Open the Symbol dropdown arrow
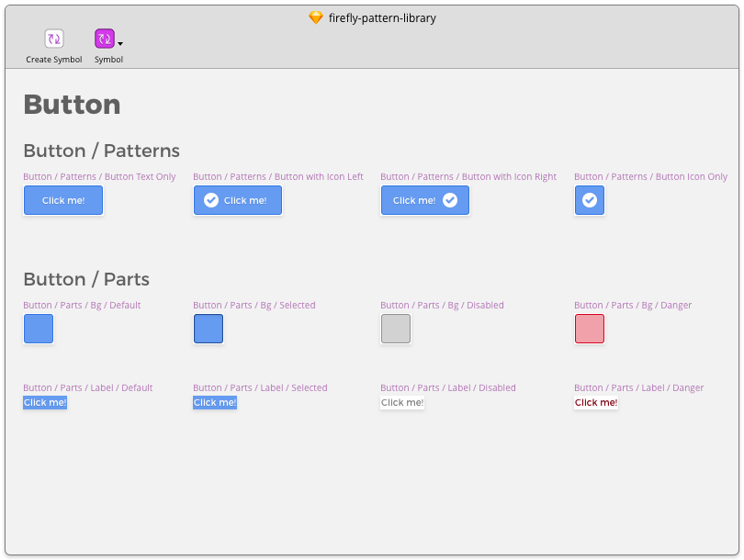This screenshot has height=560, width=744. pos(120,44)
